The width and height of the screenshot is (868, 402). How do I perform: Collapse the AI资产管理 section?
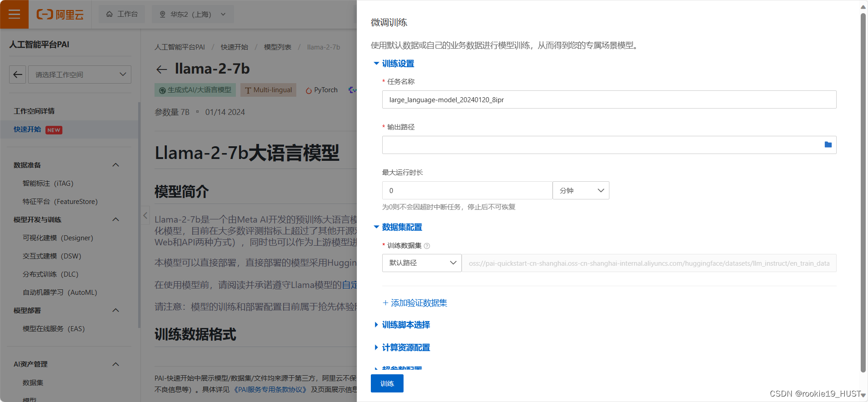(115, 364)
